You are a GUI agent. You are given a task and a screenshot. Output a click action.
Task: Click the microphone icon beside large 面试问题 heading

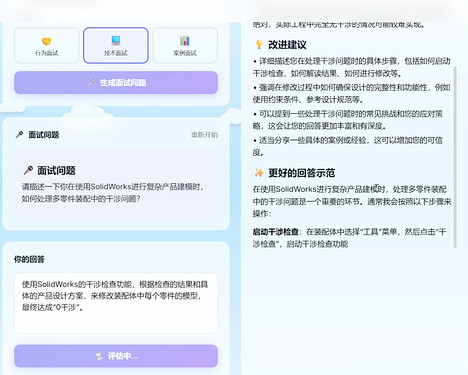coord(28,170)
